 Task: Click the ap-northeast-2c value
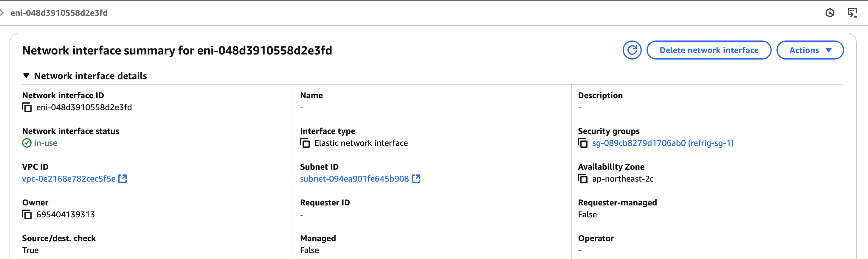click(x=623, y=179)
